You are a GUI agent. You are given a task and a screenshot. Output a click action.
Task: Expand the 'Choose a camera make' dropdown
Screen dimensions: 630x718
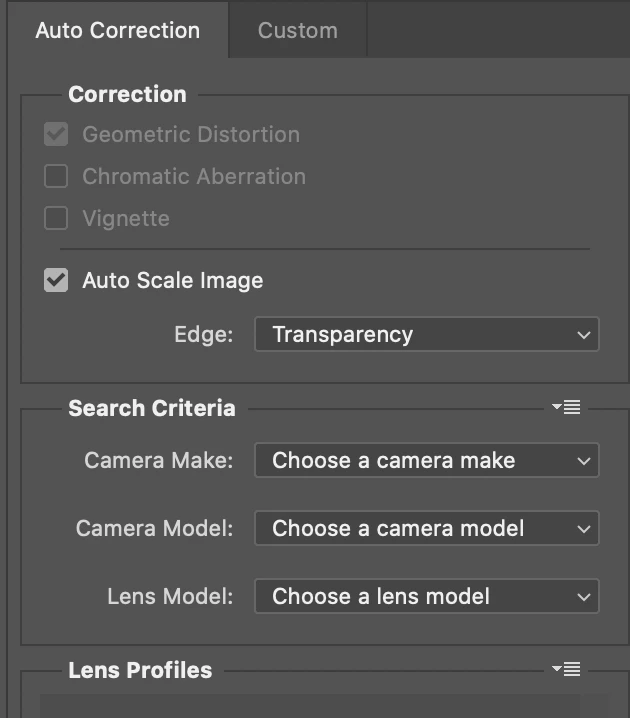point(426,461)
